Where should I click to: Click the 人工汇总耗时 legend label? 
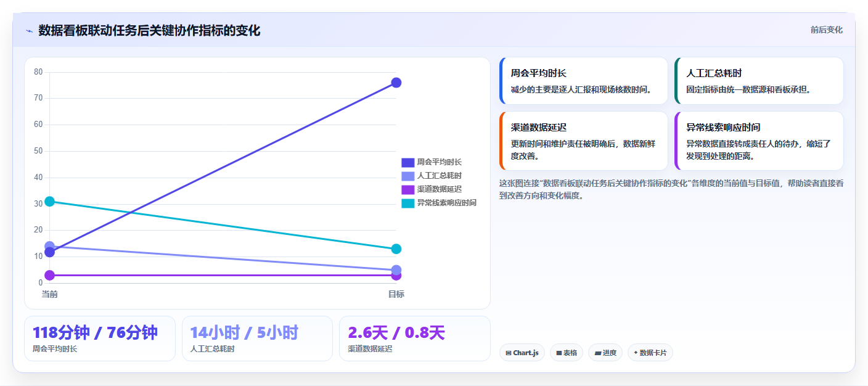(x=439, y=176)
